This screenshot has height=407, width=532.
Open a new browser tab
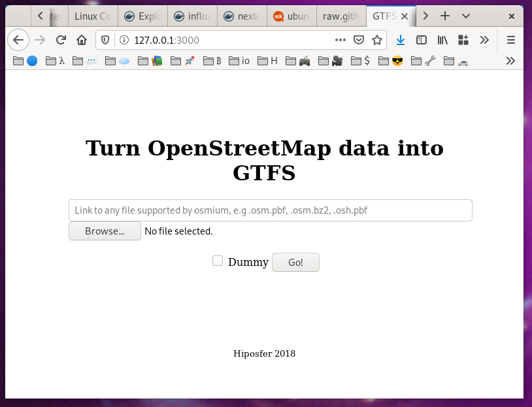(445, 16)
